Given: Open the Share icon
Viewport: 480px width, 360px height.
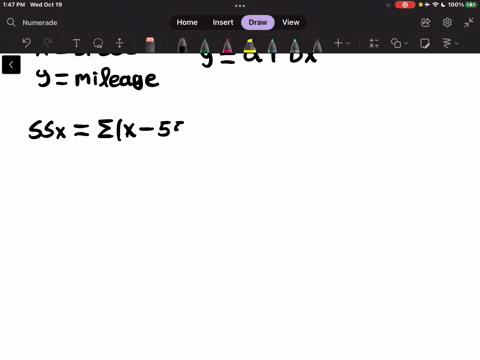Looking at the screenshot, I should click(x=426, y=22).
